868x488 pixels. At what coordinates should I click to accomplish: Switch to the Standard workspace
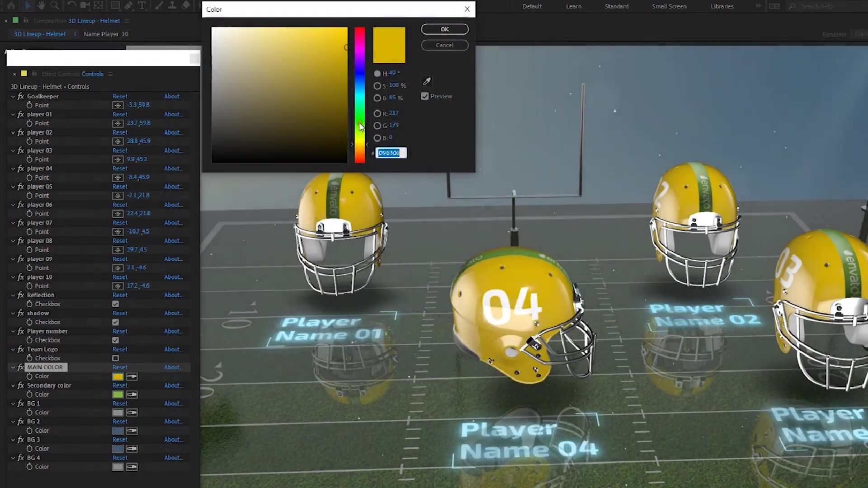[617, 6]
